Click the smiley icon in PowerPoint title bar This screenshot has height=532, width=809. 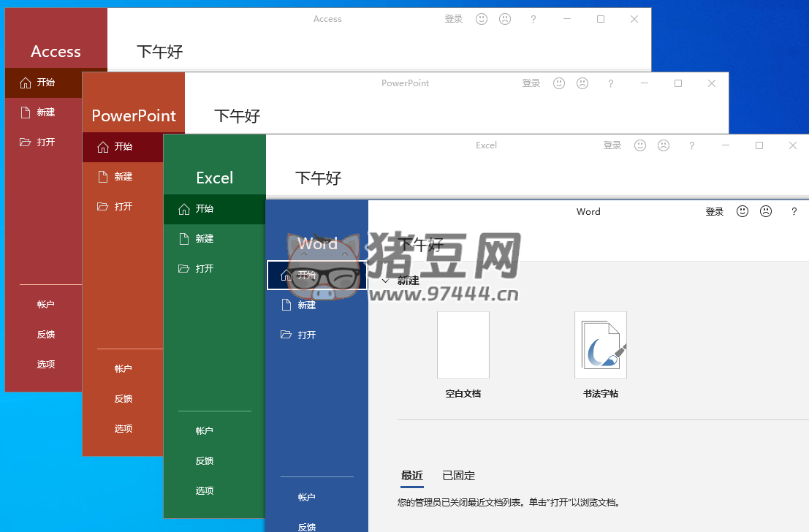point(559,83)
